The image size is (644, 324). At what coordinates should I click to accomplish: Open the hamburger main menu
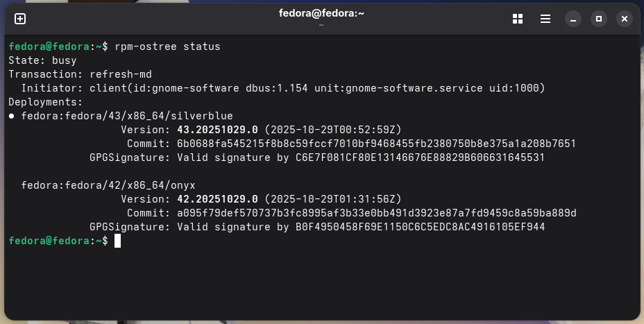pos(545,19)
